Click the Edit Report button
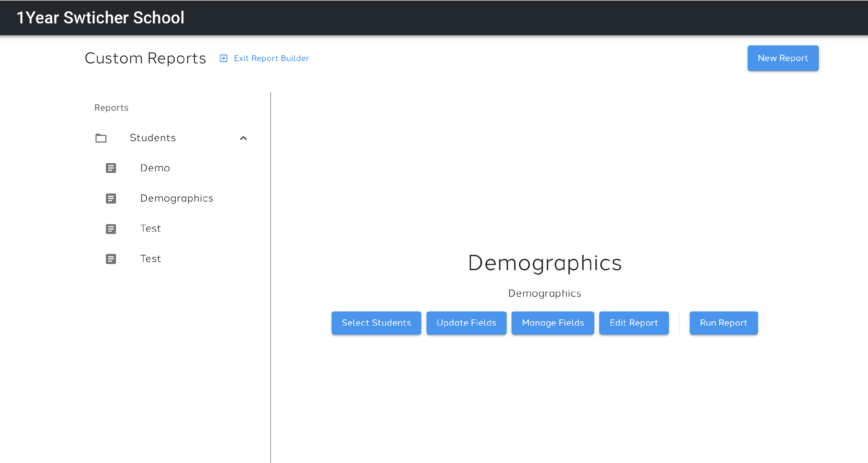The height and width of the screenshot is (463, 868). coord(633,323)
